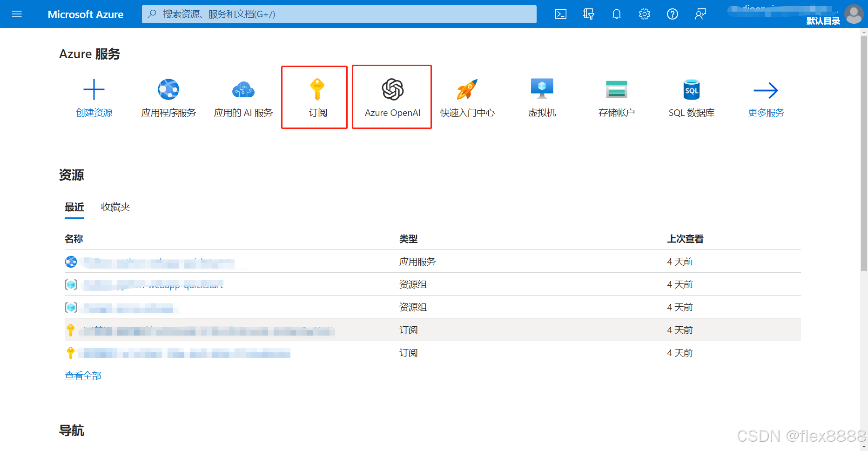Viewport: 868px width, 451px height.
Task: Open 快速入门中心 rocket icon
Action: pos(467,89)
